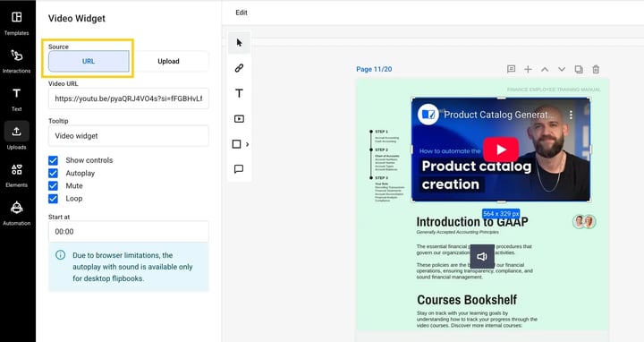Open the Uploads panel
Image resolution: width=644 pixels, height=342 pixels.
(x=16, y=136)
